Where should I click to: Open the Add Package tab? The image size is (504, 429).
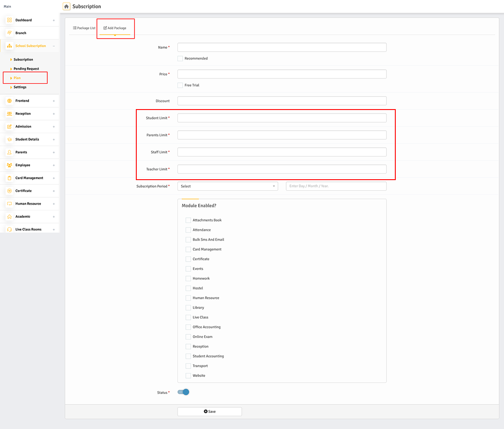(x=115, y=28)
